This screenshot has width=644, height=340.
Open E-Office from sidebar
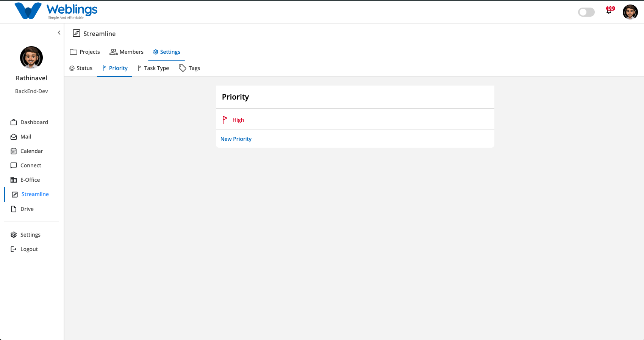point(30,180)
